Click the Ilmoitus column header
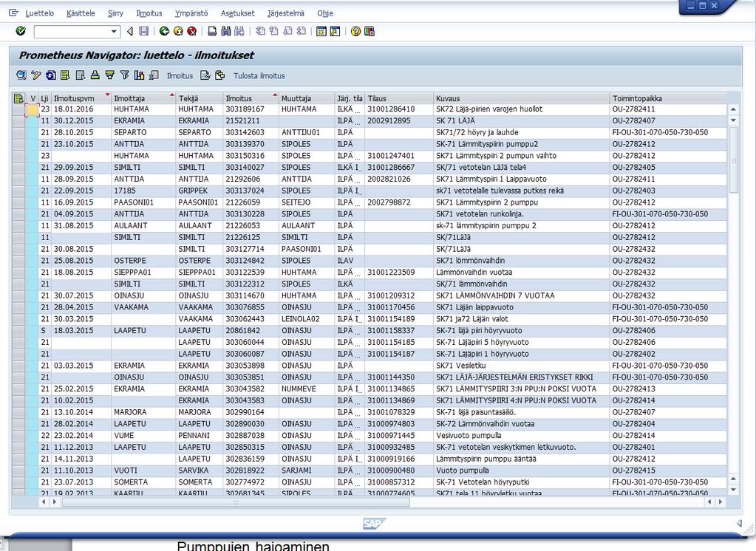The image size is (756, 551). 251,98
